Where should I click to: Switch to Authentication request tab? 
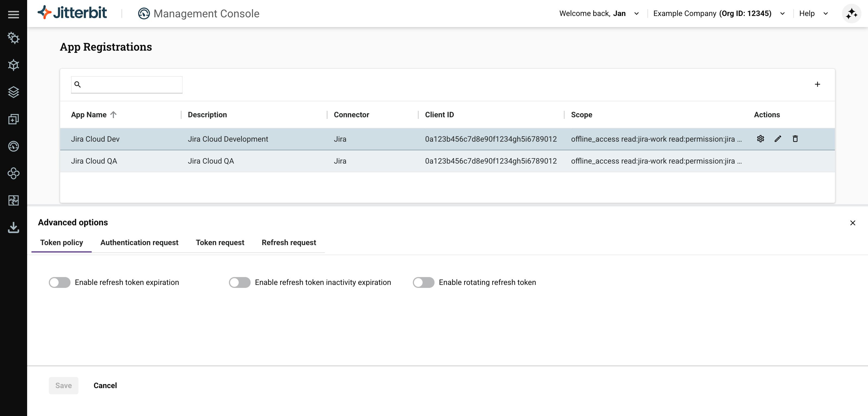click(139, 242)
